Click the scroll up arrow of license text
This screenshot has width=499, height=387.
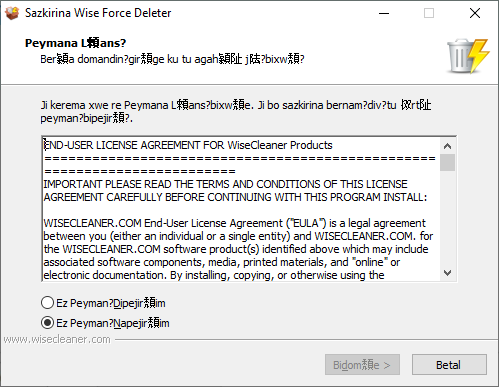[x=447, y=146]
